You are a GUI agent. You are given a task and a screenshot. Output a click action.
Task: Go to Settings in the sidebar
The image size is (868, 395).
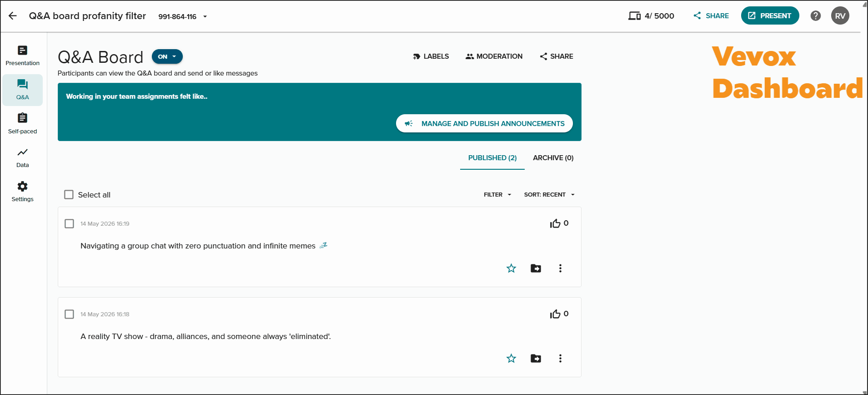23,192
